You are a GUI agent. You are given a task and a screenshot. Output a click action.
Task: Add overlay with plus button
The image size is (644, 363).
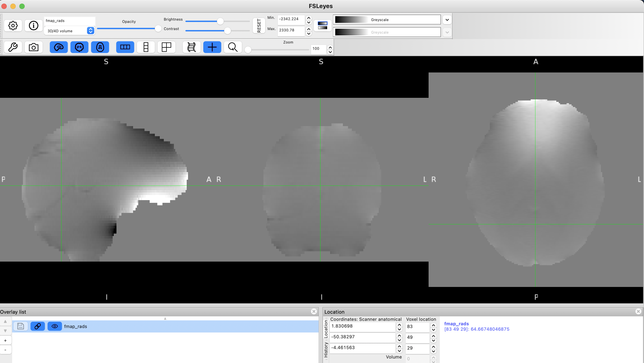tap(5, 341)
